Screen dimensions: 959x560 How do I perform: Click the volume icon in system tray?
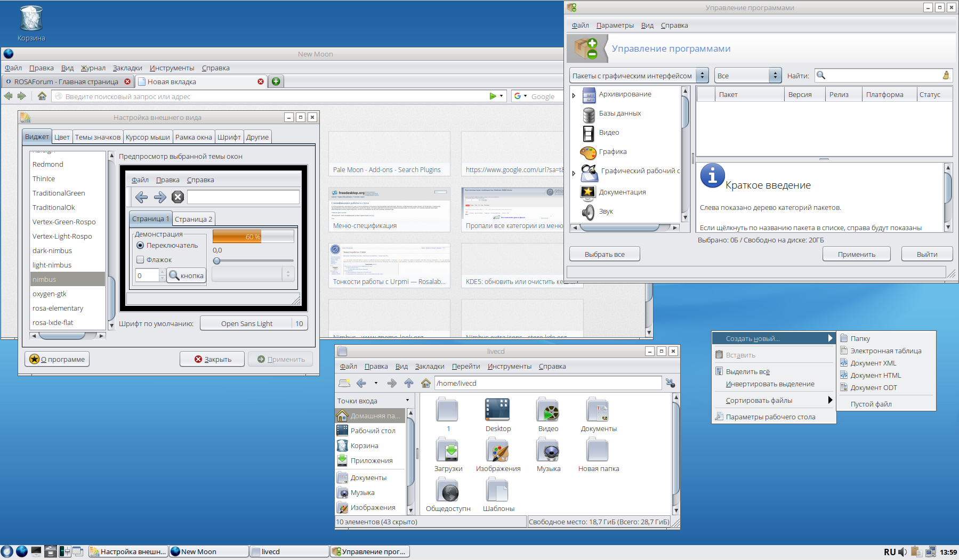tap(902, 552)
